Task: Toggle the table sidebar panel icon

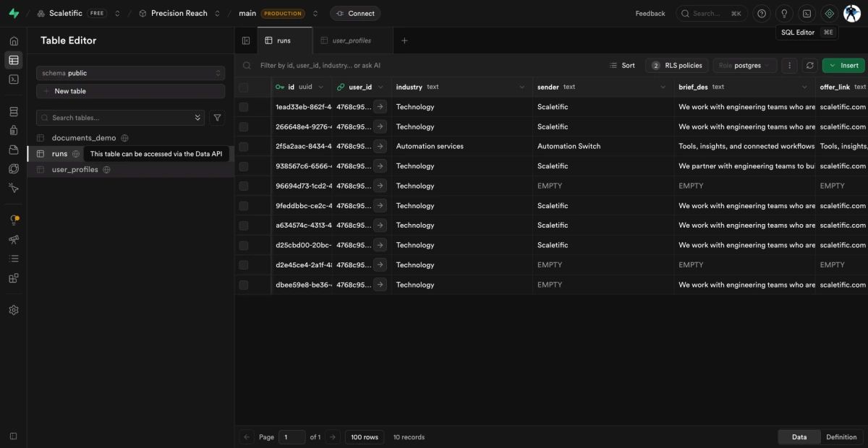Action: 246,40
